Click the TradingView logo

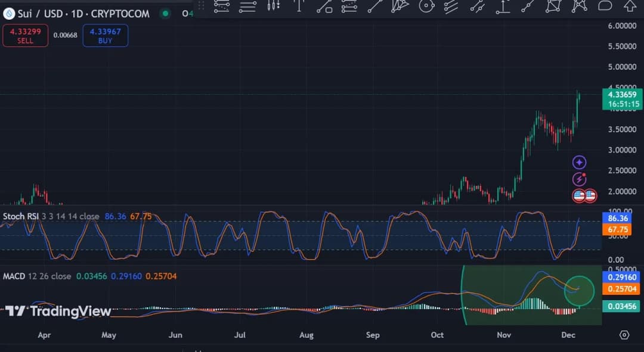(58, 311)
